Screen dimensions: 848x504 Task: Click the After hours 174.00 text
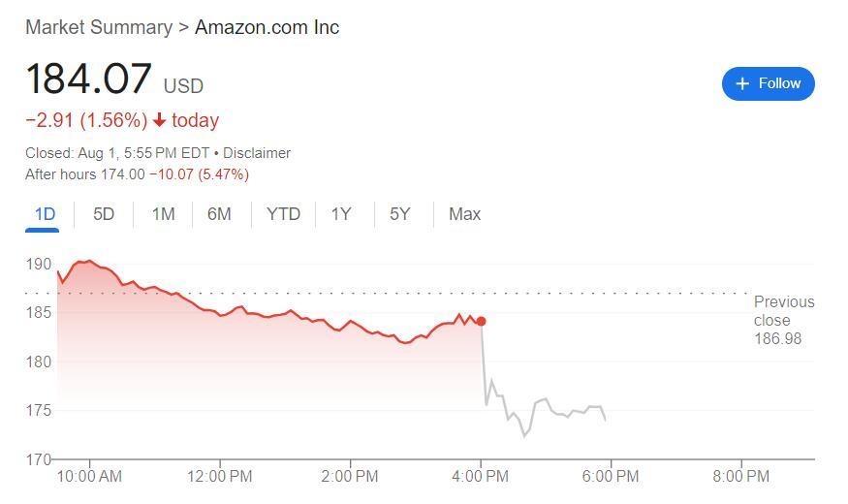85,174
